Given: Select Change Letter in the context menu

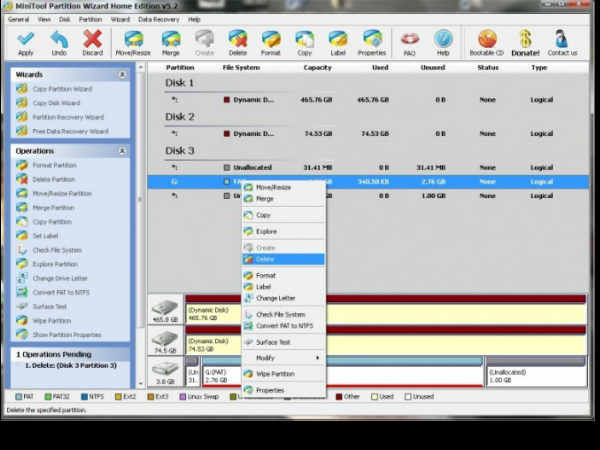Looking at the screenshot, I should pyautogui.click(x=284, y=298).
